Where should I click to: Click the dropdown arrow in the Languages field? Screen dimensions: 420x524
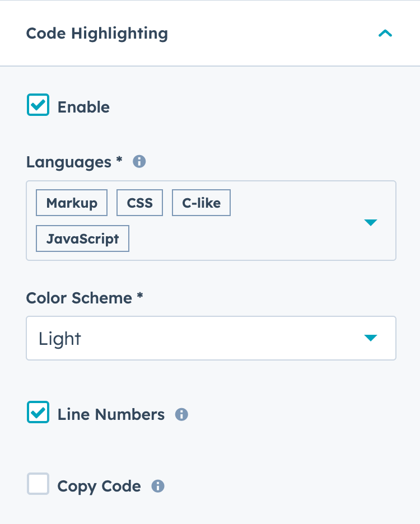click(x=371, y=222)
